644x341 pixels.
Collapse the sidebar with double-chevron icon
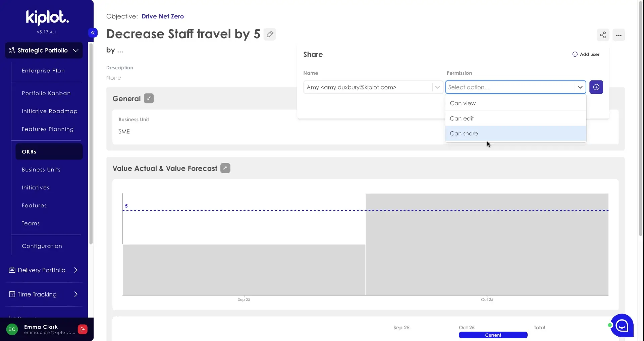[x=93, y=33]
